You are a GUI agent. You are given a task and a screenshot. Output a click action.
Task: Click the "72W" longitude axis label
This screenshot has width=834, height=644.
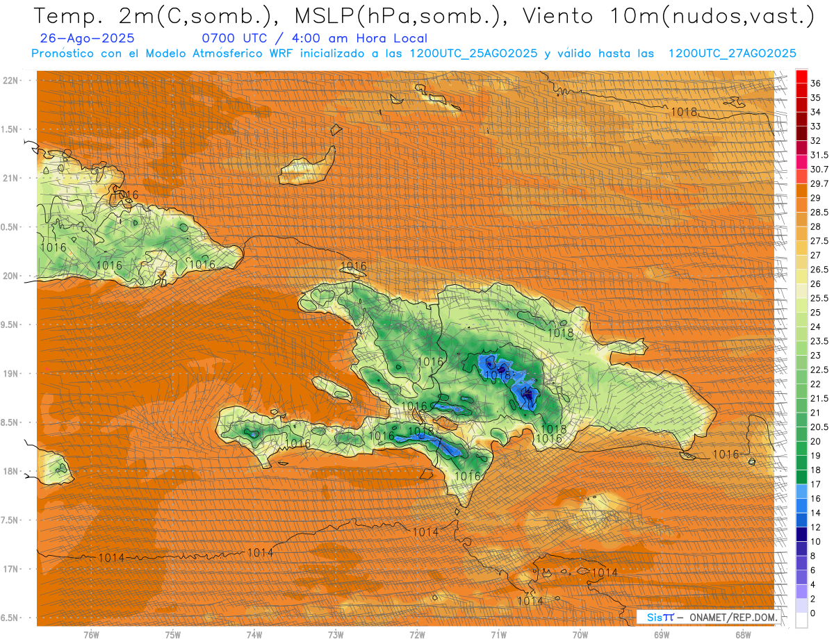[417, 635]
